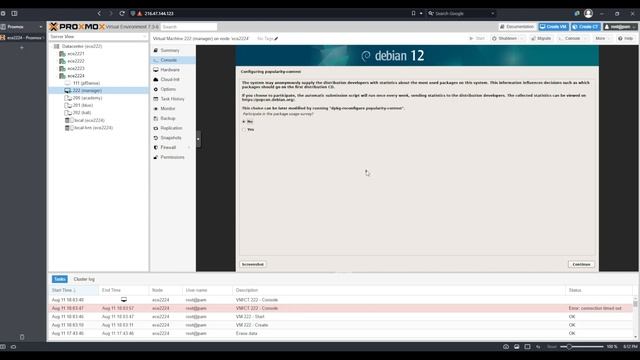
Task: Click the browser reload icon
Action: pos(122,13)
